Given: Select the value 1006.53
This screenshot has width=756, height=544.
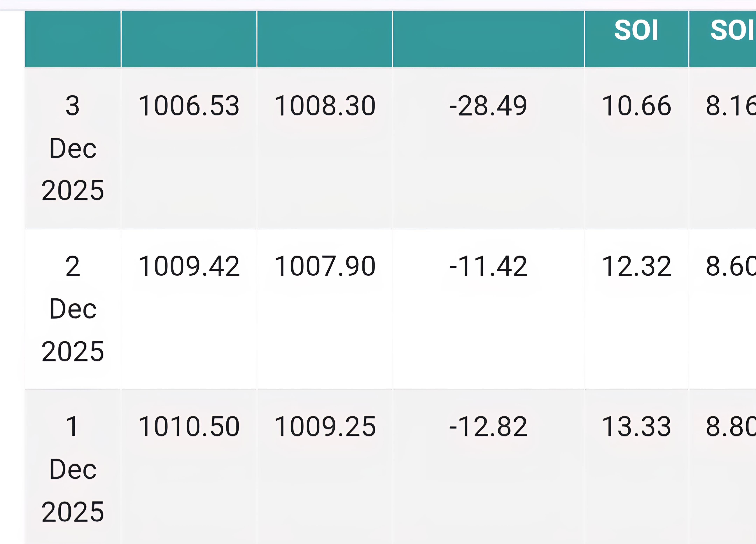Looking at the screenshot, I should tap(189, 106).
